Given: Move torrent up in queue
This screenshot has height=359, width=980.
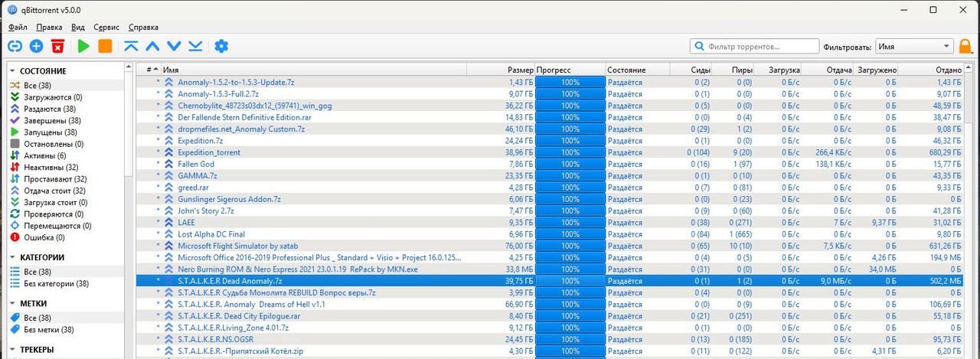Looking at the screenshot, I should click(152, 47).
